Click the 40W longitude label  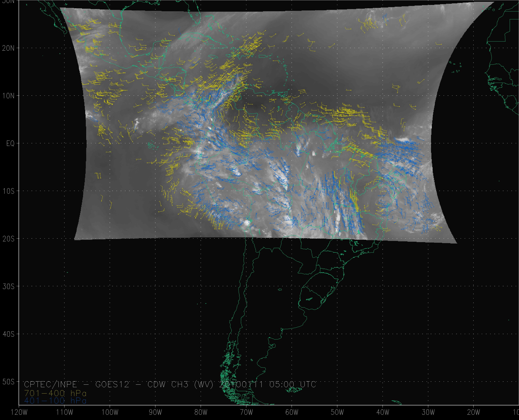[383, 412]
